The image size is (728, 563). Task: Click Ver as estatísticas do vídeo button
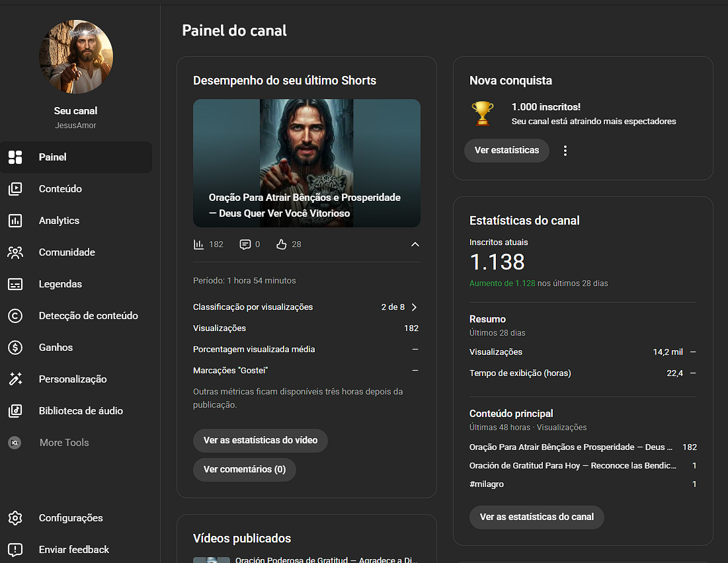(x=261, y=441)
